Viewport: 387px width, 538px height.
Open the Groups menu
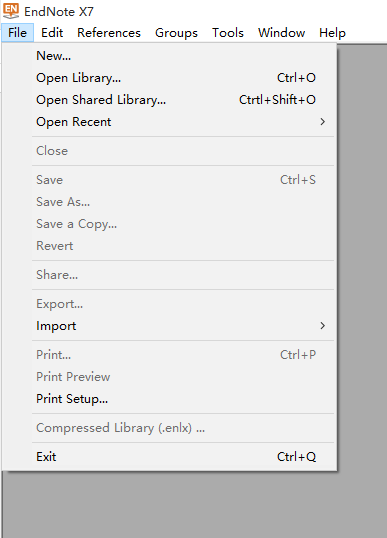176,33
